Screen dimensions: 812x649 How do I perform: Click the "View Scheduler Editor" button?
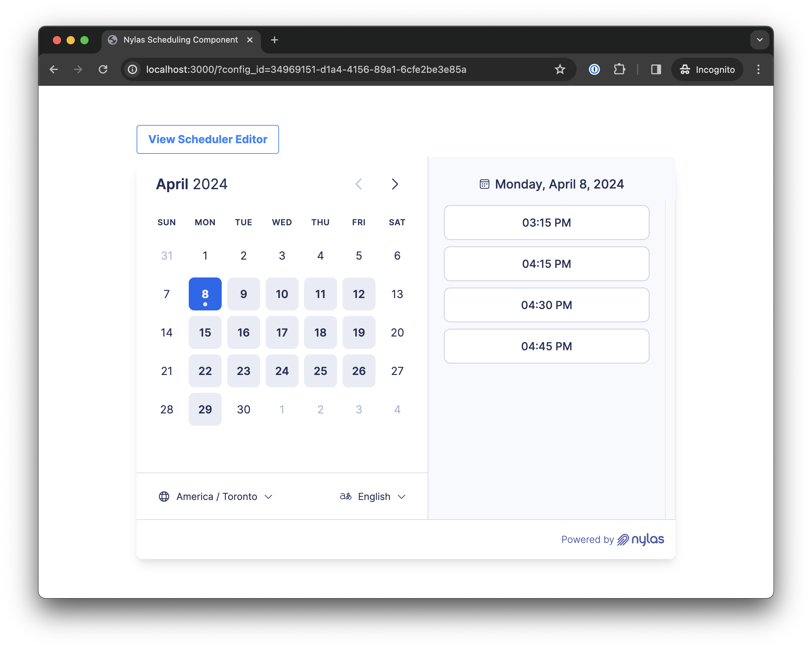click(x=208, y=139)
